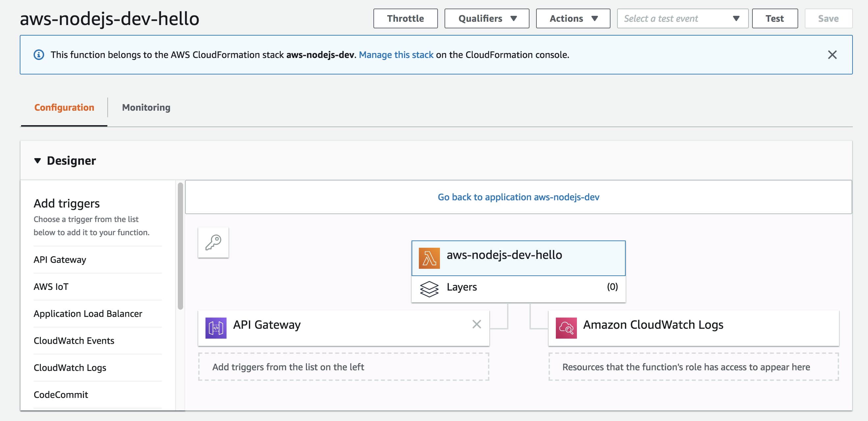Open the Select a test event dropdown
The width and height of the screenshot is (868, 421).
(682, 18)
